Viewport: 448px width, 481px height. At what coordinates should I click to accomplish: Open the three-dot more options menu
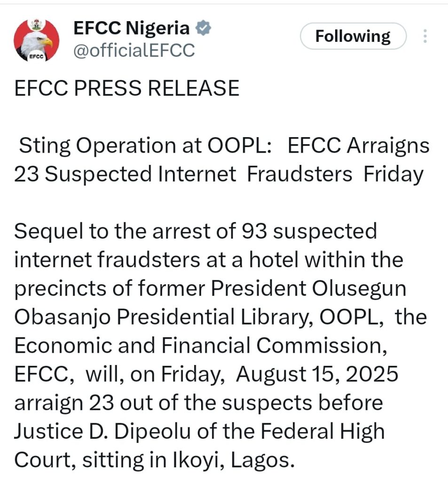click(x=425, y=36)
